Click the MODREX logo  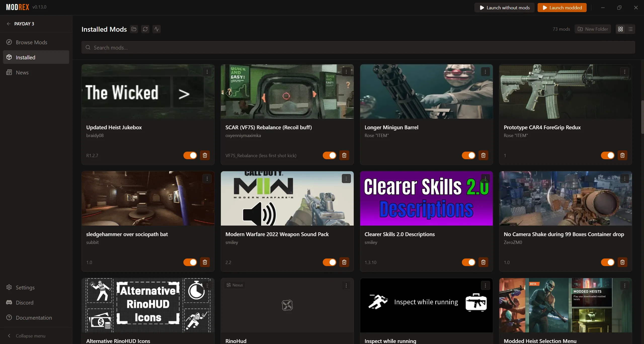click(18, 7)
